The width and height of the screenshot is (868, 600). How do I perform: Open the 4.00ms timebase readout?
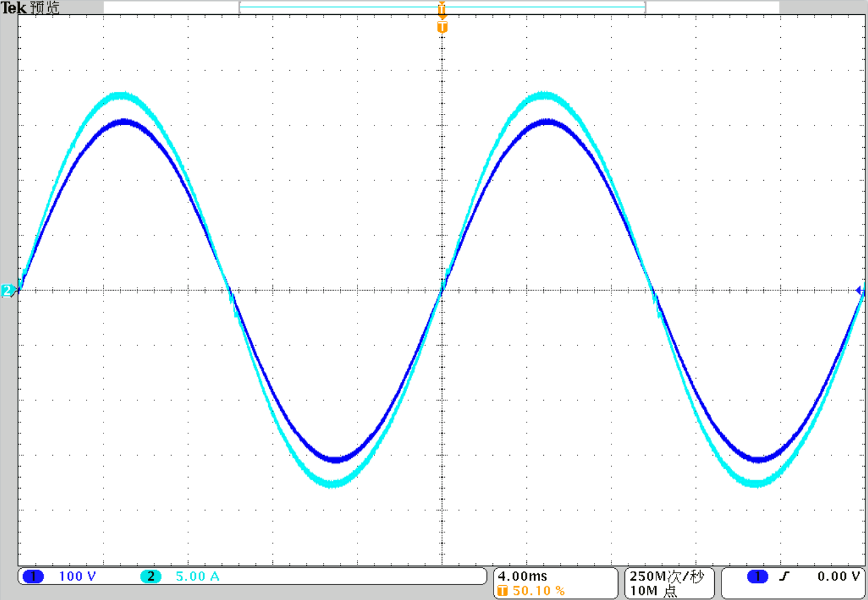pyautogui.click(x=522, y=576)
